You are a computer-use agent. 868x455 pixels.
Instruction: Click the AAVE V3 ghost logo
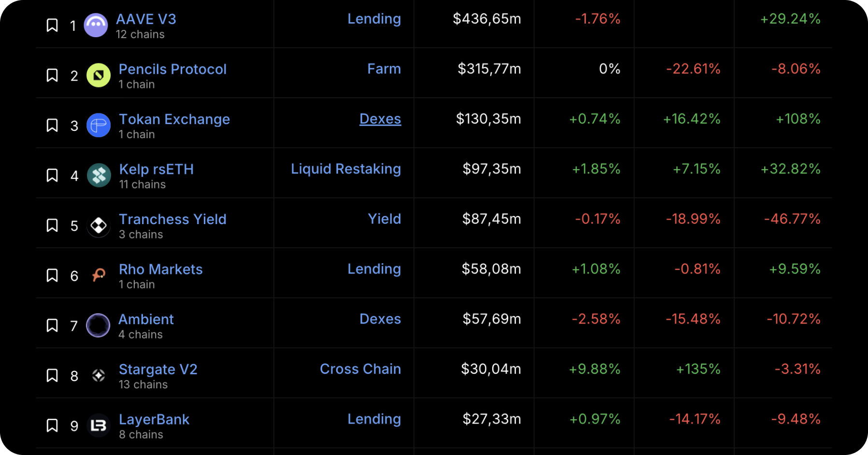96,25
